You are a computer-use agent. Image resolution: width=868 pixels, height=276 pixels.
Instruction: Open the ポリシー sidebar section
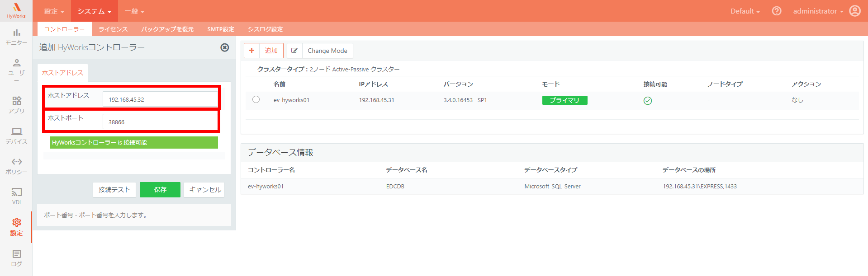coord(16,166)
